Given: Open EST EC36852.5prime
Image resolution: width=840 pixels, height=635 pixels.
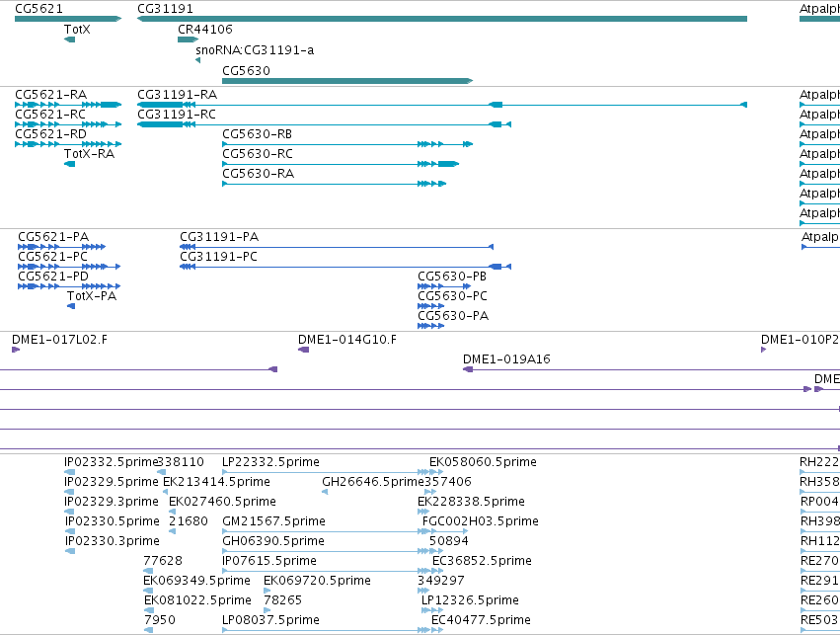Looking at the screenshot, I should pos(482,561).
